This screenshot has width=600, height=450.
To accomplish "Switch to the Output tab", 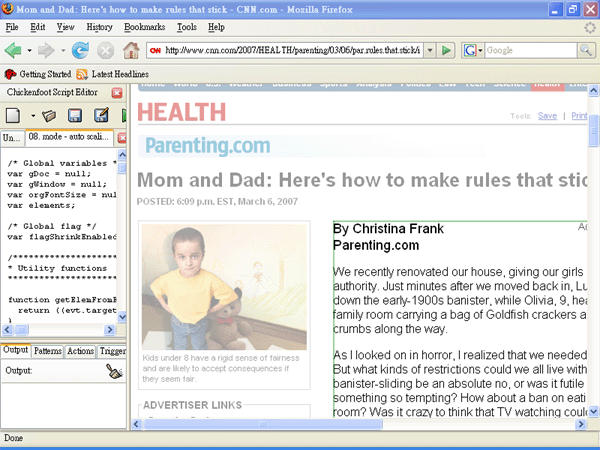I will [x=16, y=350].
